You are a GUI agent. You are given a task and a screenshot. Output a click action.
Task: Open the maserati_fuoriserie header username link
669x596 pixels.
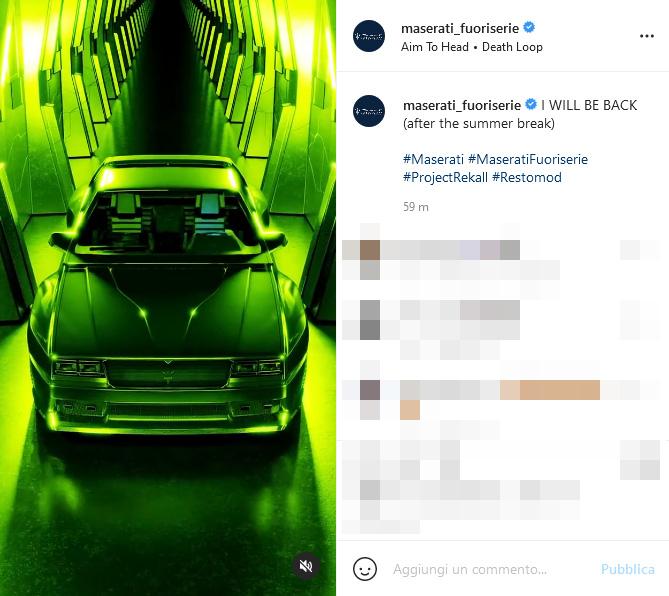point(460,29)
